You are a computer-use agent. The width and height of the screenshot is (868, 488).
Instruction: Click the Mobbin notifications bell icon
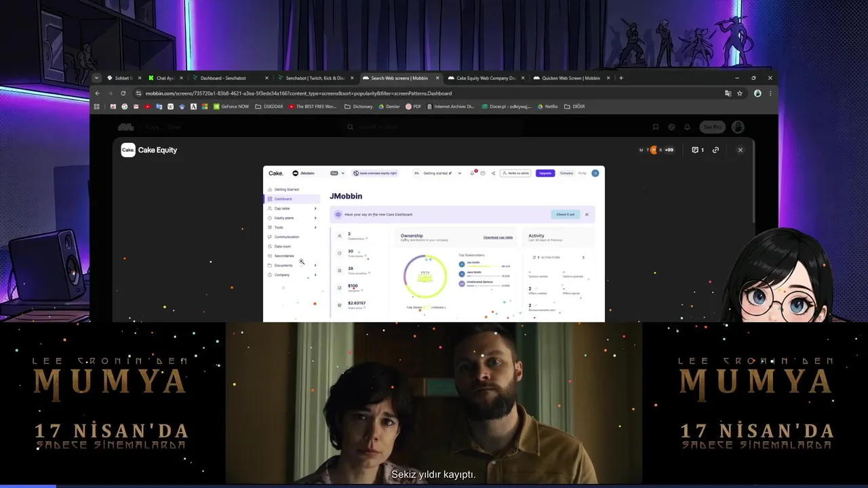point(687,127)
